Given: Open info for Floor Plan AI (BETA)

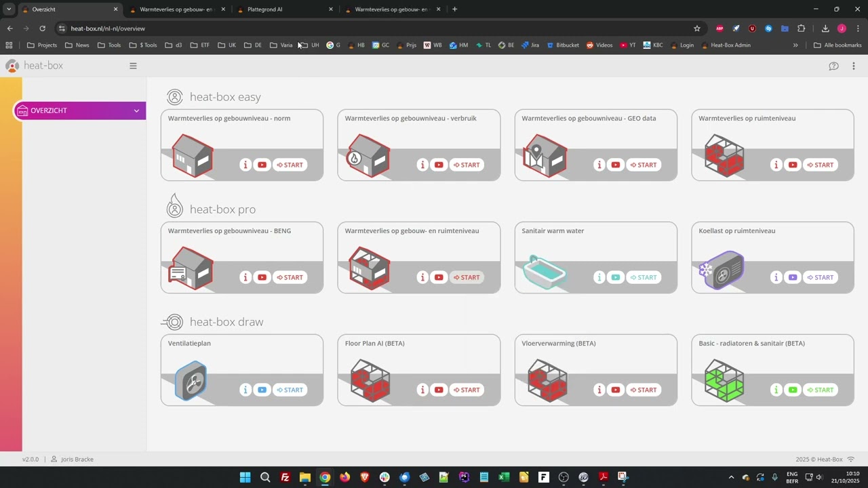Looking at the screenshot, I should click(x=422, y=390).
